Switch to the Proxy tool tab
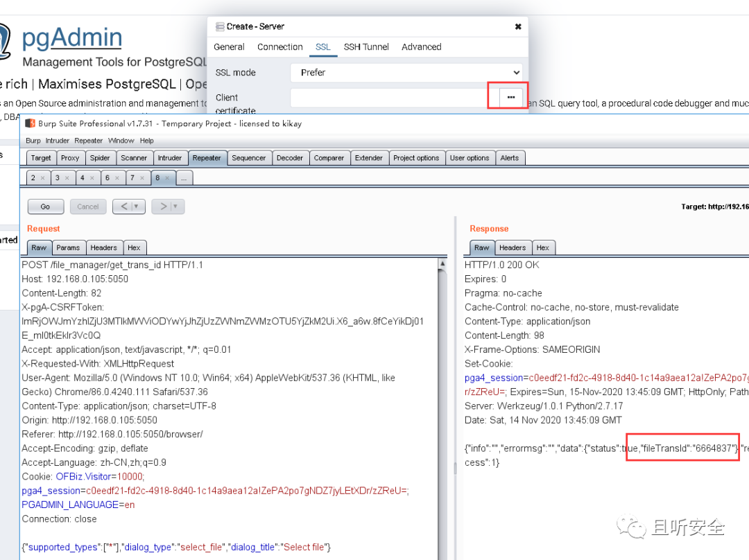The image size is (749, 560). (x=70, y=158)
